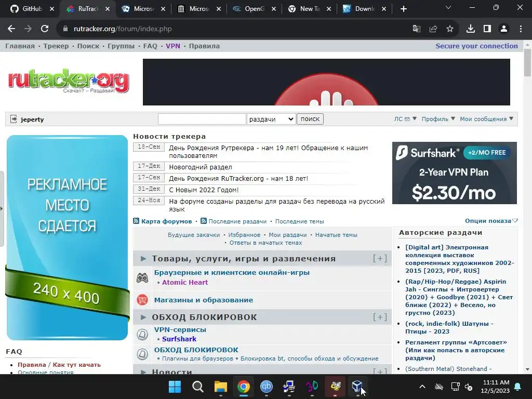Open Chrome tab search chevron
Image resolution: width=532 pixels, height=399 pixels.
448,7
